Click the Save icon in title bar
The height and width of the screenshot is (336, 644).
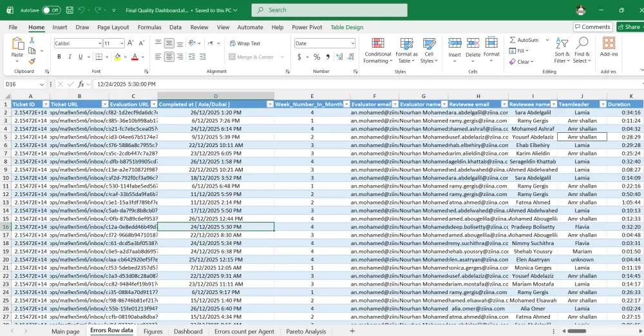click(x=70, y=10)
